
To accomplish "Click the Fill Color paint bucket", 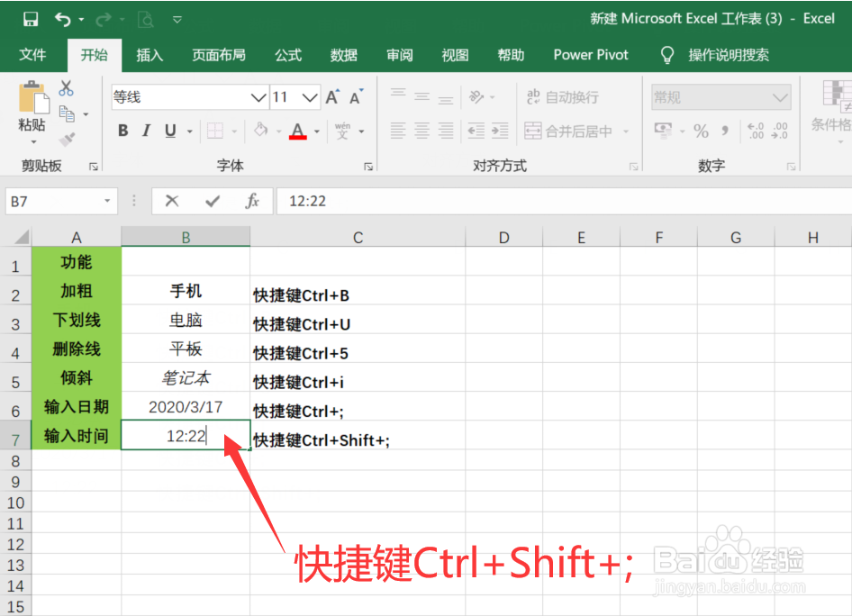I will [261, 131].
